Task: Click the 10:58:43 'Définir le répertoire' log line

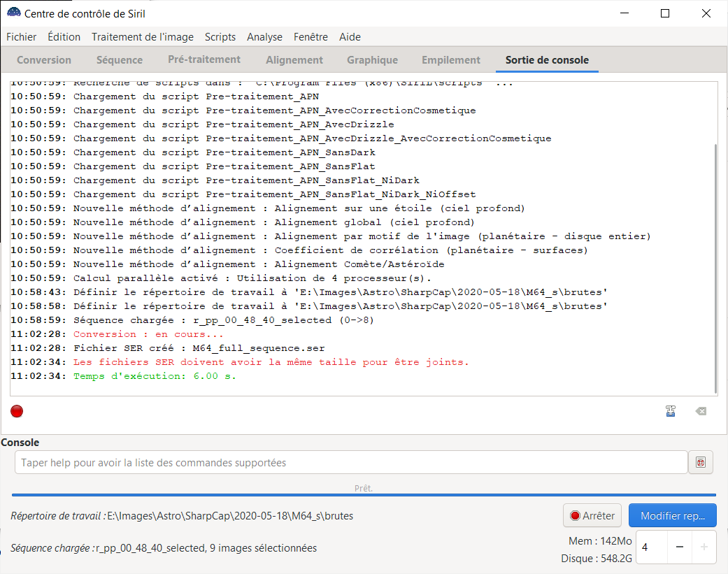Action: (x=308, y=292)
